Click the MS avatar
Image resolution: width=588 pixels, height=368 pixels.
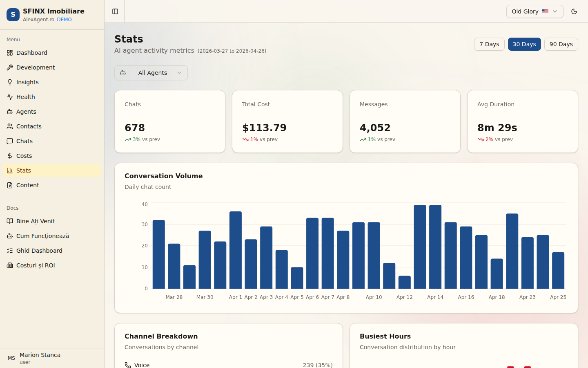[x=11, y=358]
